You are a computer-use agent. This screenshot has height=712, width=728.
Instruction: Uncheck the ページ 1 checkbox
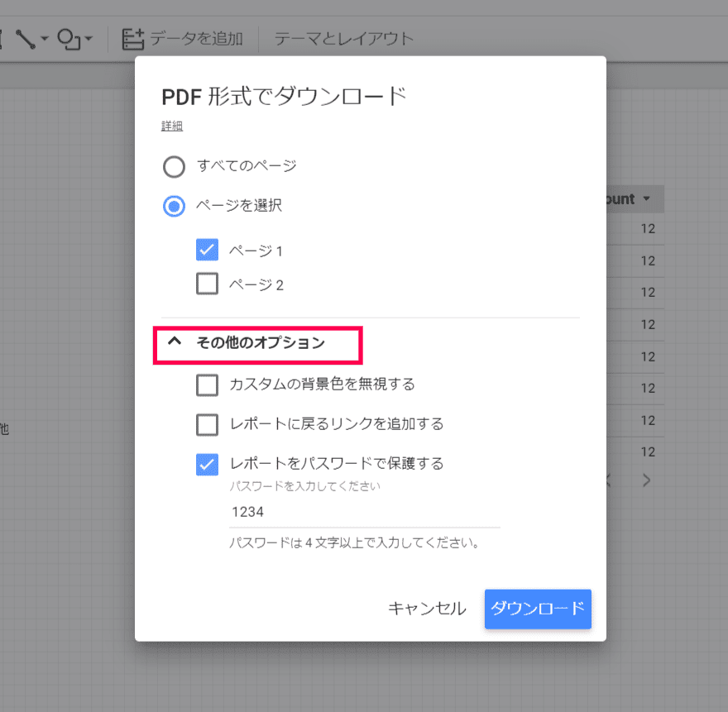(207, 251)
